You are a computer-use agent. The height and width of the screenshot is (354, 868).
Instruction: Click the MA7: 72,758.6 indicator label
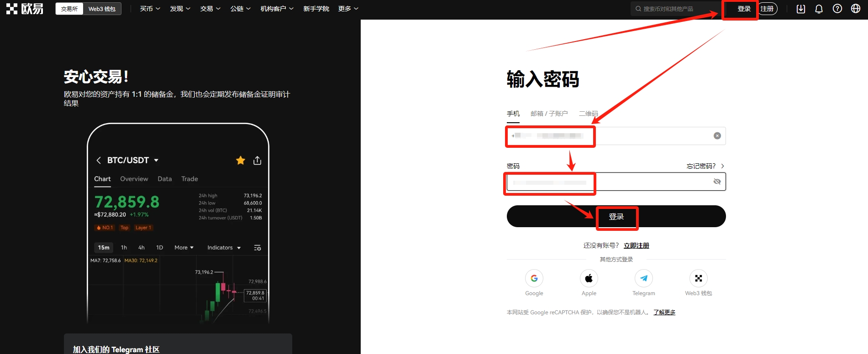(105, 260)
